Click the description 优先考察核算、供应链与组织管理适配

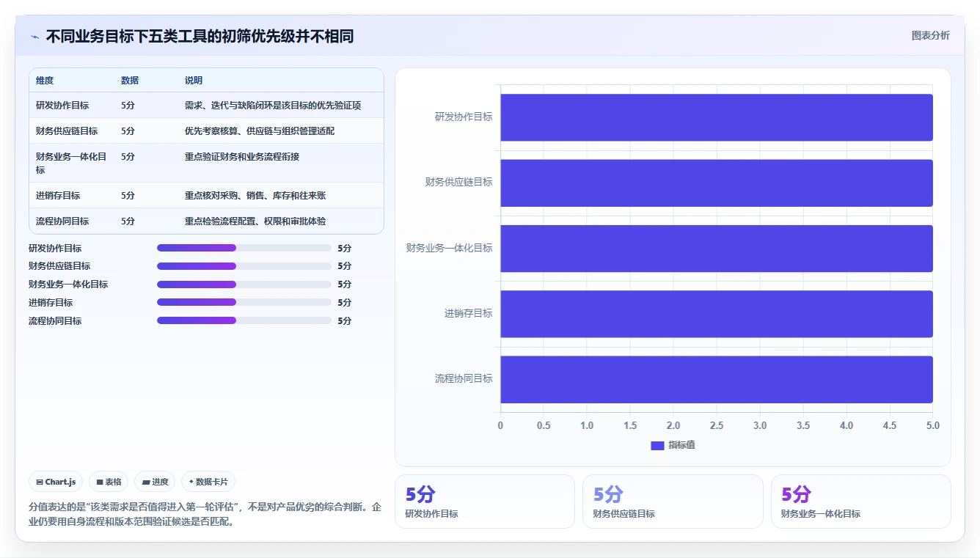(260, 131)
